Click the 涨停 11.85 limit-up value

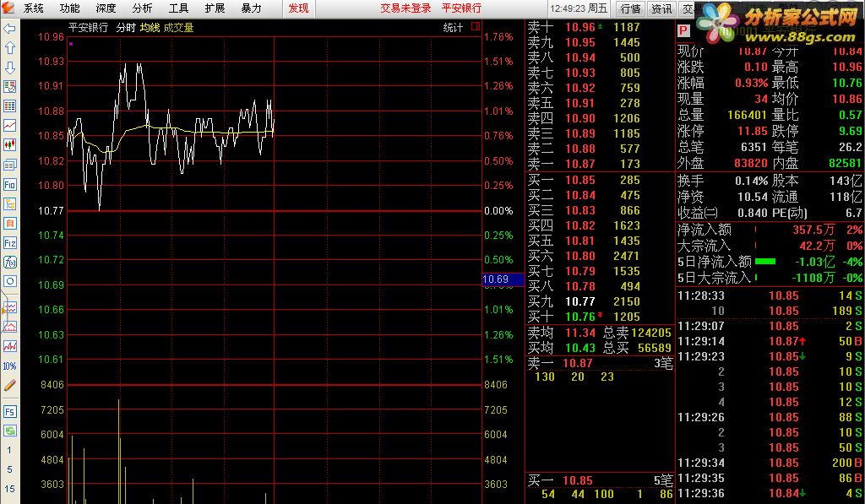[753, 131]
